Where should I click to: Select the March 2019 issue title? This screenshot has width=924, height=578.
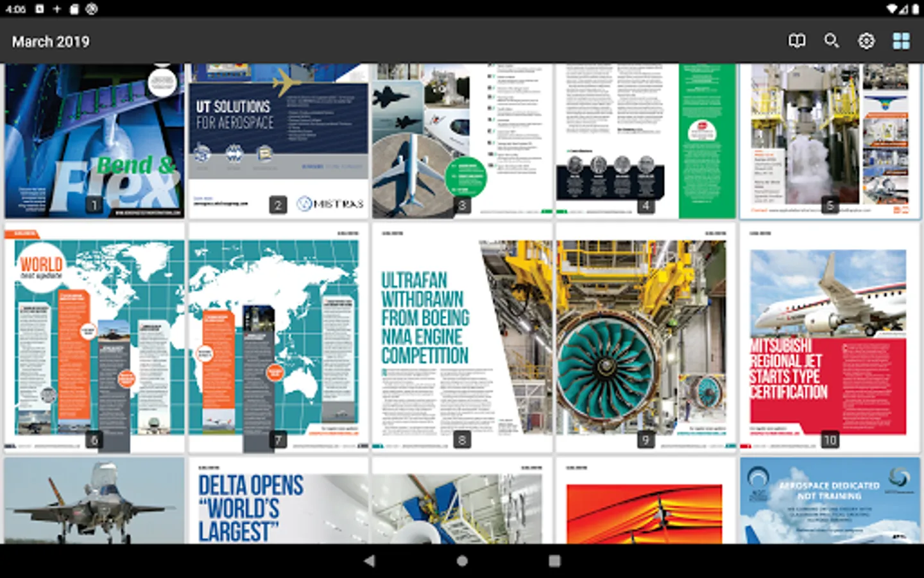point(51,42)
